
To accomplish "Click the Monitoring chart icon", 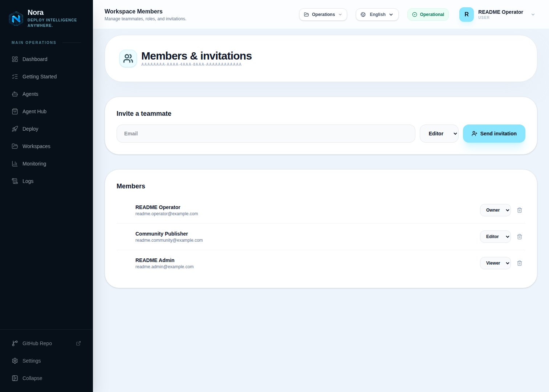I will pyautogui.click(x=15, y=164).
